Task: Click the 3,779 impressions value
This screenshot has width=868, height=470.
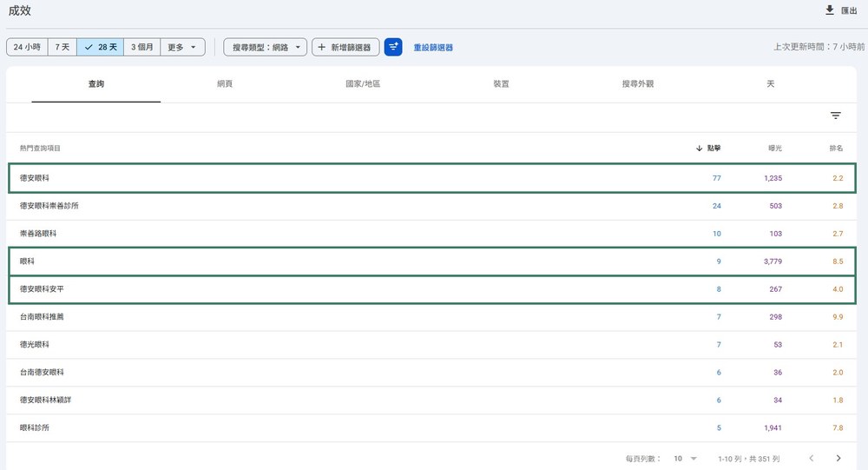Action: [x=773, y=261]
